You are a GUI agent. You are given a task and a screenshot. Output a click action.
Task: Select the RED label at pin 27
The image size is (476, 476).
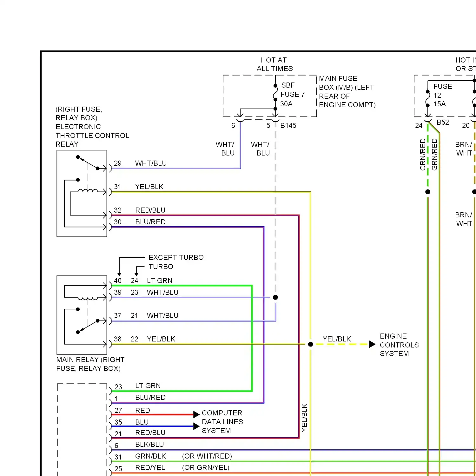[x=142, y=410]
